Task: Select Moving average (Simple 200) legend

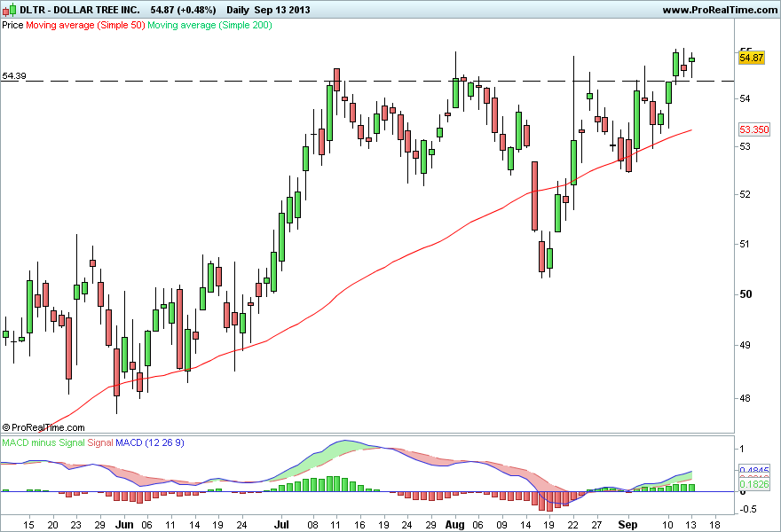Action: 209,25
